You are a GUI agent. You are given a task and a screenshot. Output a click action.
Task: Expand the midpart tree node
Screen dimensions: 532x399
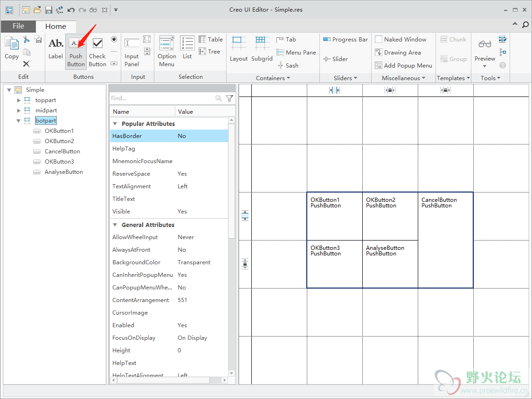point(19,110)
